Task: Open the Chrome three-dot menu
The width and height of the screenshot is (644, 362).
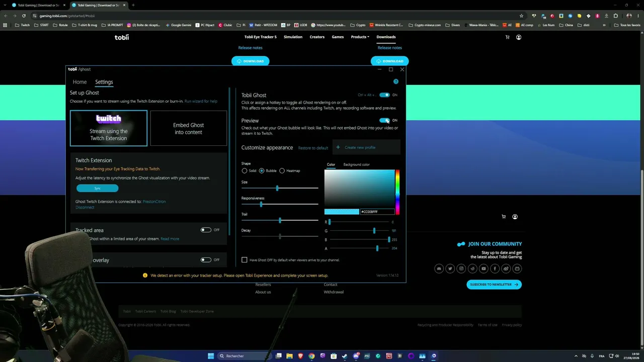Action: 638,16
